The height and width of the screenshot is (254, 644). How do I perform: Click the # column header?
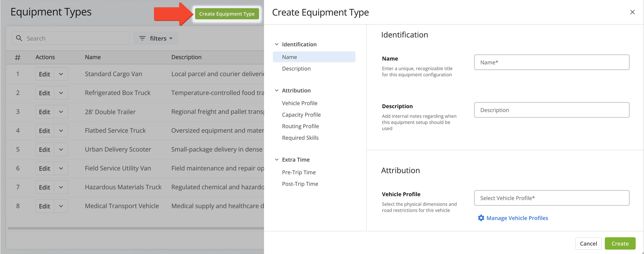pos(18,57)
